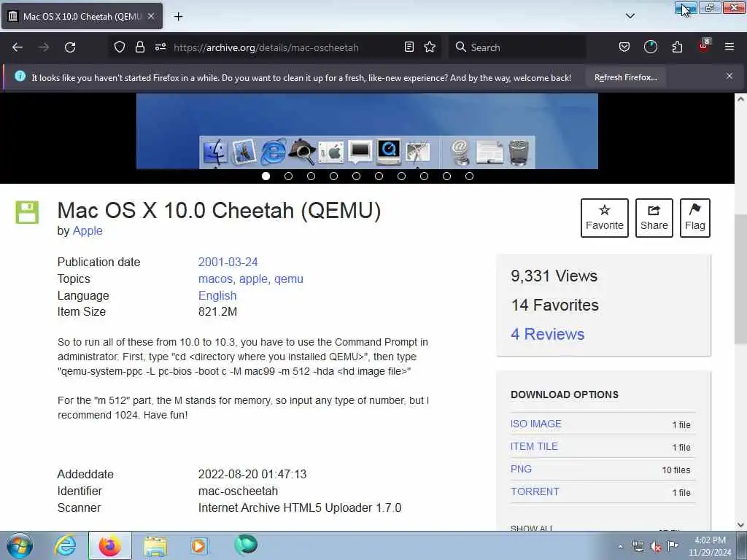Screen dimensions: 747x560
Task: Close the Mac OS X 10.0 Cheetah tab
Action: pyautogui.click(x=151, y=16)
